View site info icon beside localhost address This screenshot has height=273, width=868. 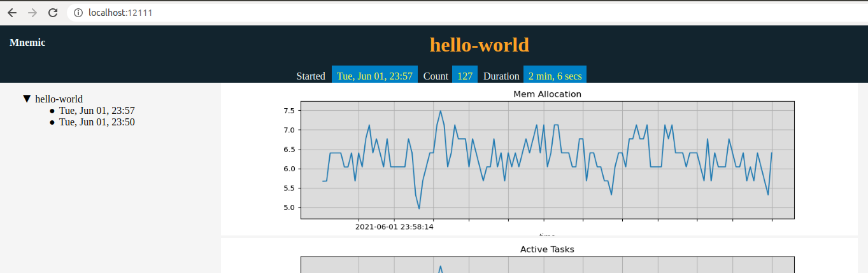coord(78,13)
